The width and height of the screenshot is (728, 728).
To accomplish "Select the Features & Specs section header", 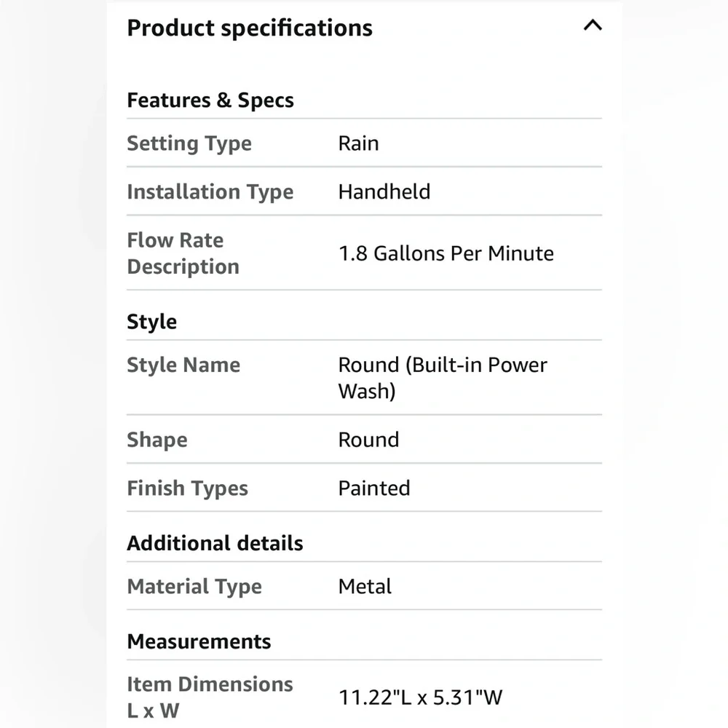I will click(210, 100).
